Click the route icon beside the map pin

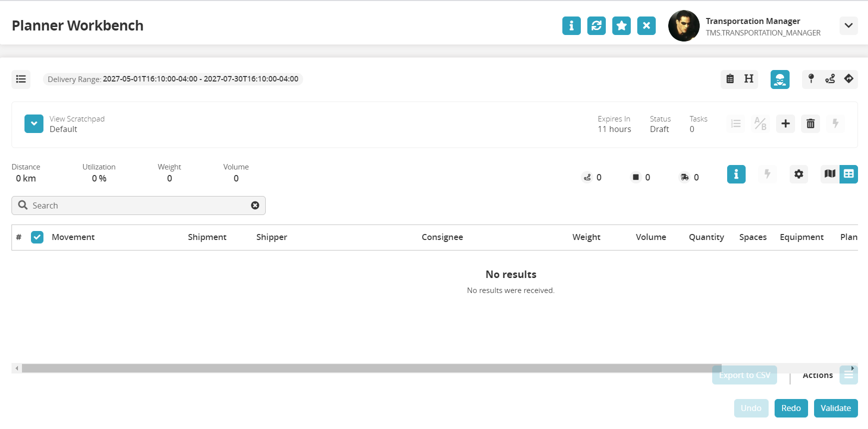point(830,79)
